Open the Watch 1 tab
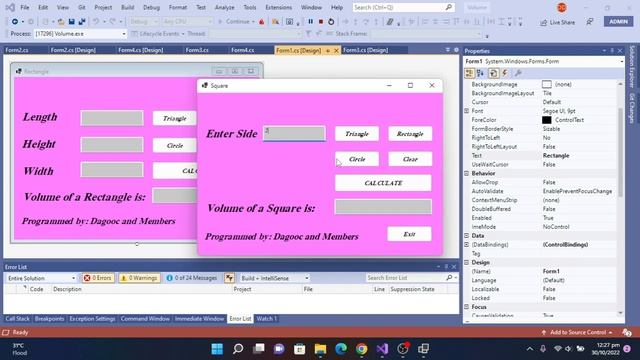640x360 pixels. coord(267,319)
